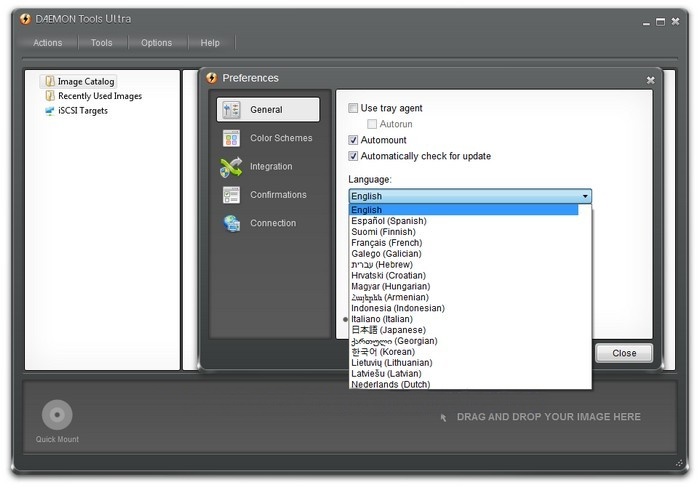This screenshot has width=700, height=488.
Task: Open the Help menu
Action: coord(210,43)
